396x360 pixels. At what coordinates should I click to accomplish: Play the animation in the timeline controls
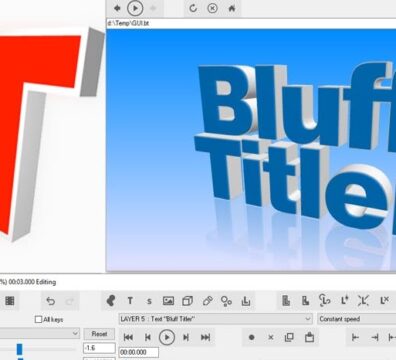(x=167, y=337)
